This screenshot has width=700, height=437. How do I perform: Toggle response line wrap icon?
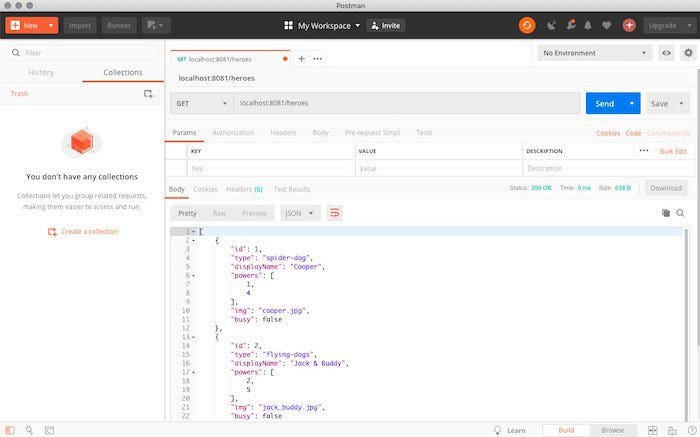tap(334, 213)
